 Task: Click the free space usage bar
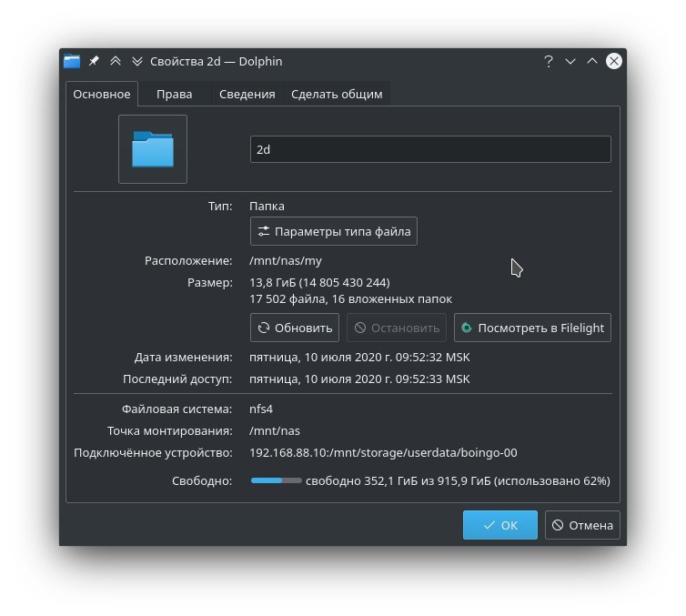[x=276, y=480]
